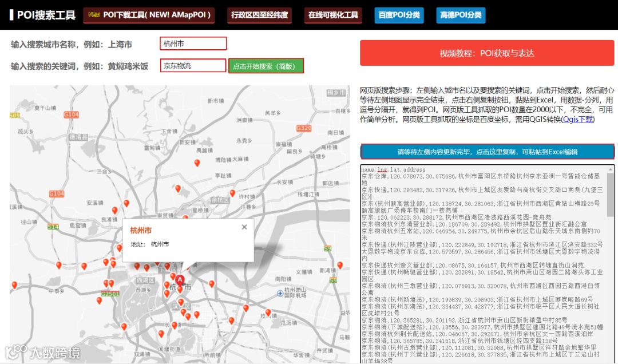Focus the city name input containing 杭州市

point(193,43)
